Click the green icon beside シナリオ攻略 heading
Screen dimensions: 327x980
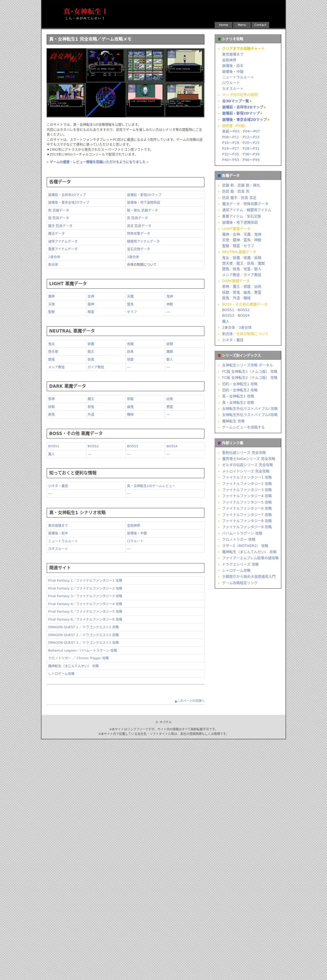219,39
